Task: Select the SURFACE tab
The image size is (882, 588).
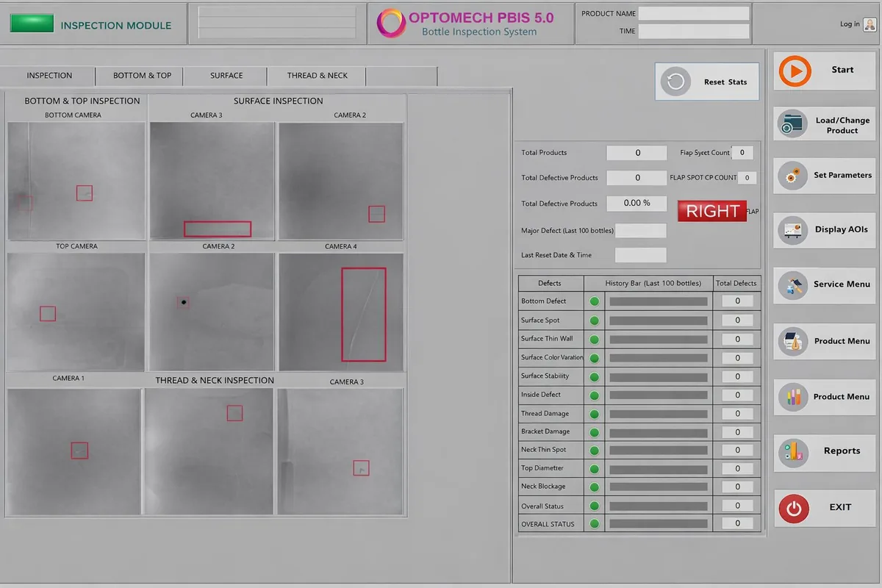Action: point(225,75)
